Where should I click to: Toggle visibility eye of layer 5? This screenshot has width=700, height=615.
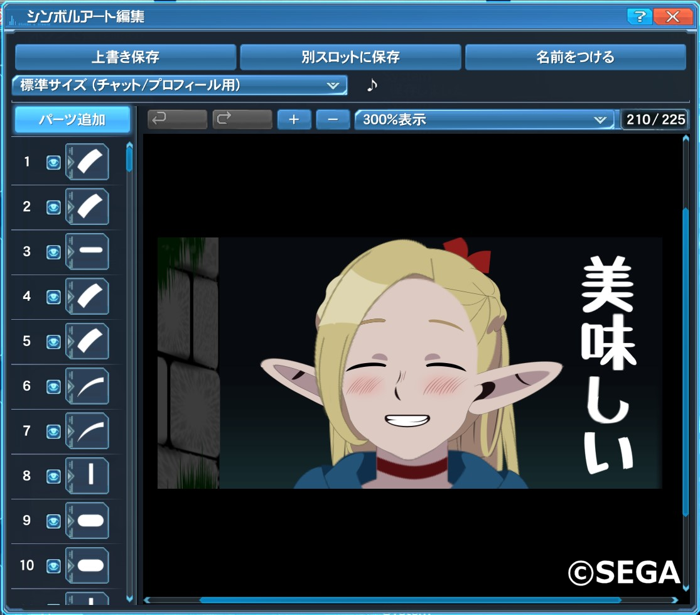point(53,342)
